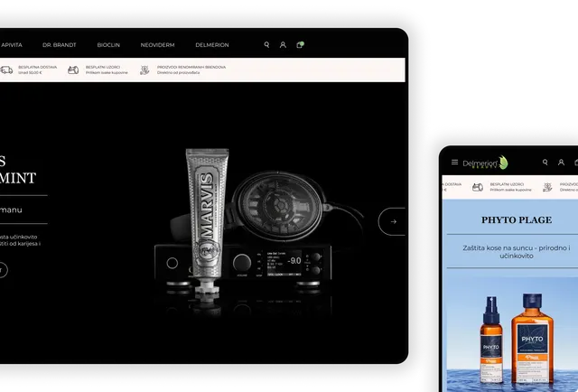Click the Phyto spray bottle image

491,340
